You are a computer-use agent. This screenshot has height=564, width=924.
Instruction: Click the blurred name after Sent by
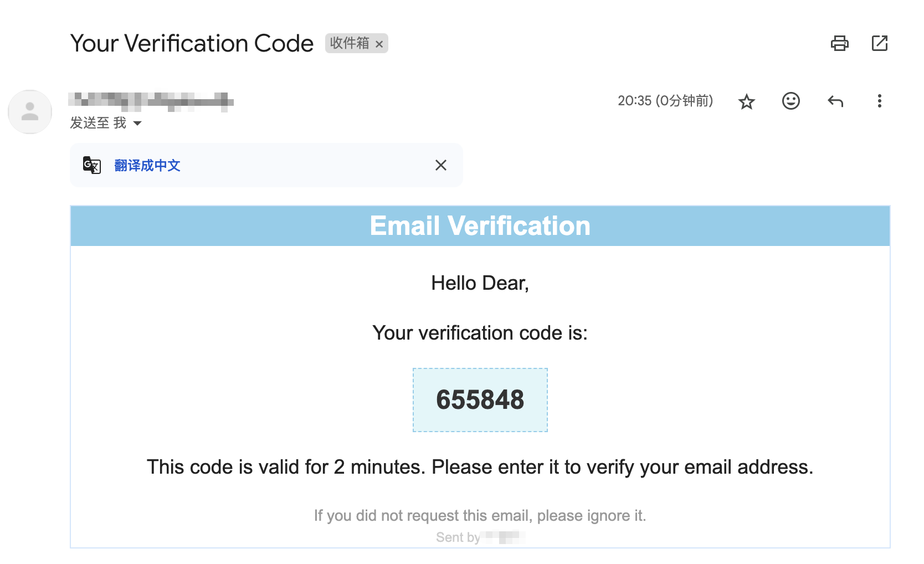click(x=503, y=537)
